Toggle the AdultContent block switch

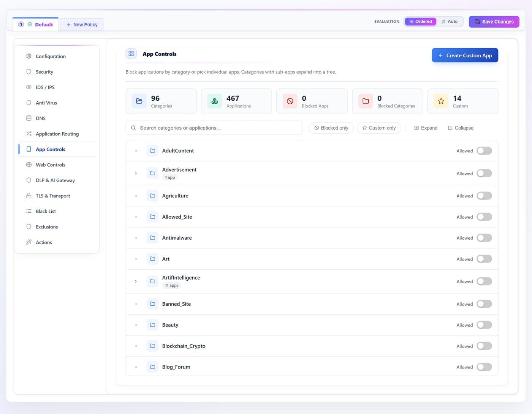point(484,151)
